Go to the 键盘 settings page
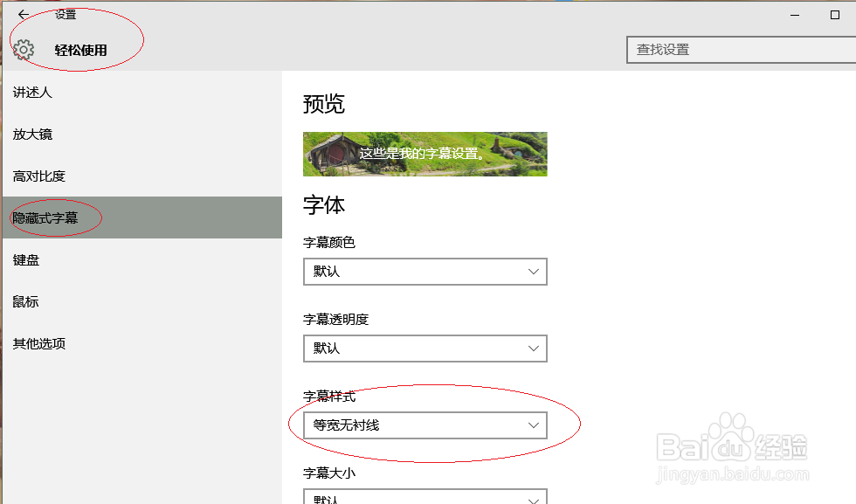 coord(142,260)
